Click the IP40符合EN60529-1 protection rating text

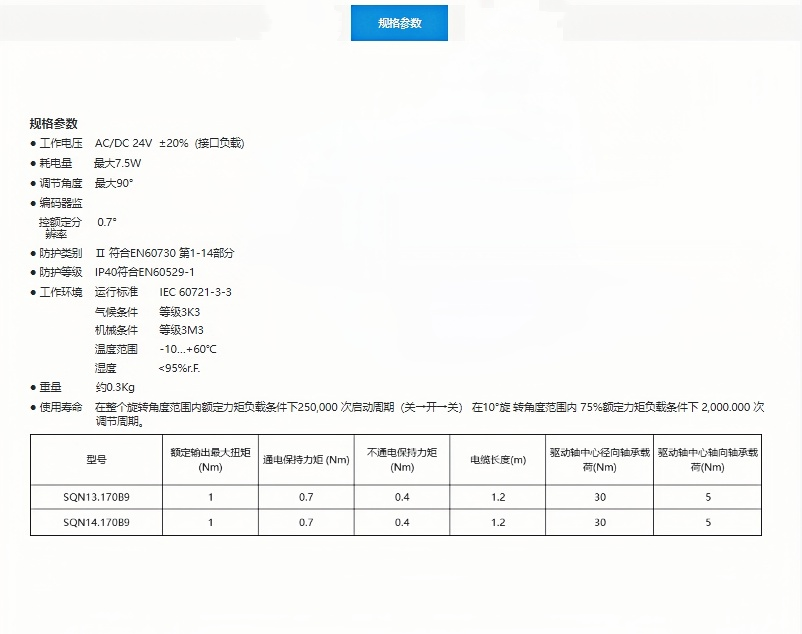(144, 272)
